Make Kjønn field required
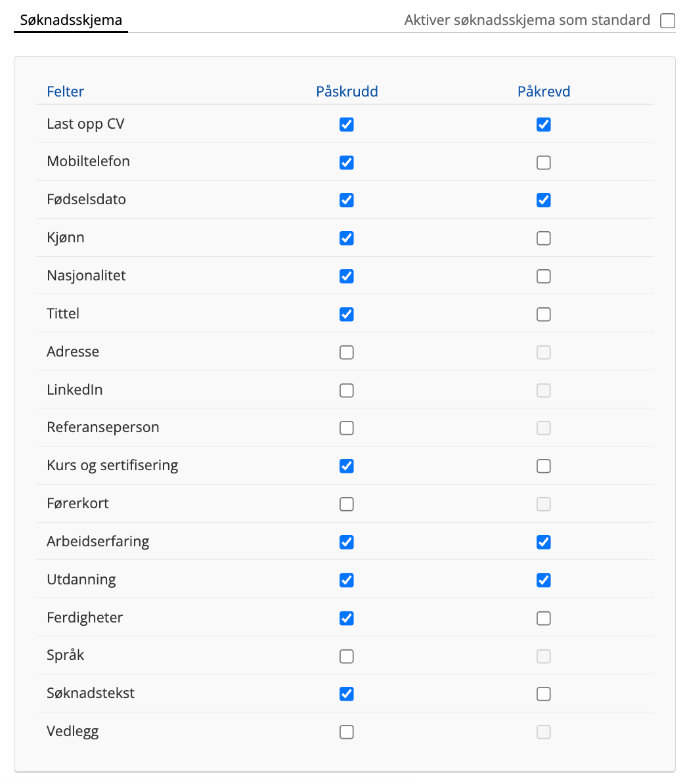This screenshot has height=784, width=687. (x=544, y=238)
